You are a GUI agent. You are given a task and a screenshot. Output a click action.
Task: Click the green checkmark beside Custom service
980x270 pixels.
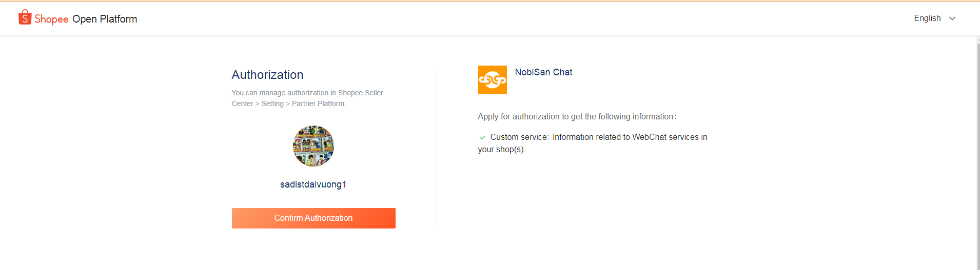click(x=482, y=137)
